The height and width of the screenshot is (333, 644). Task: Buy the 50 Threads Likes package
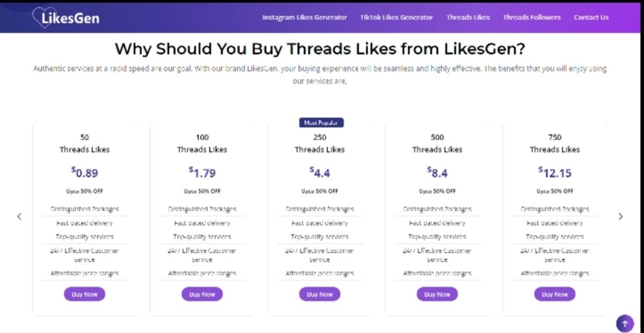[x=84, y=294]
